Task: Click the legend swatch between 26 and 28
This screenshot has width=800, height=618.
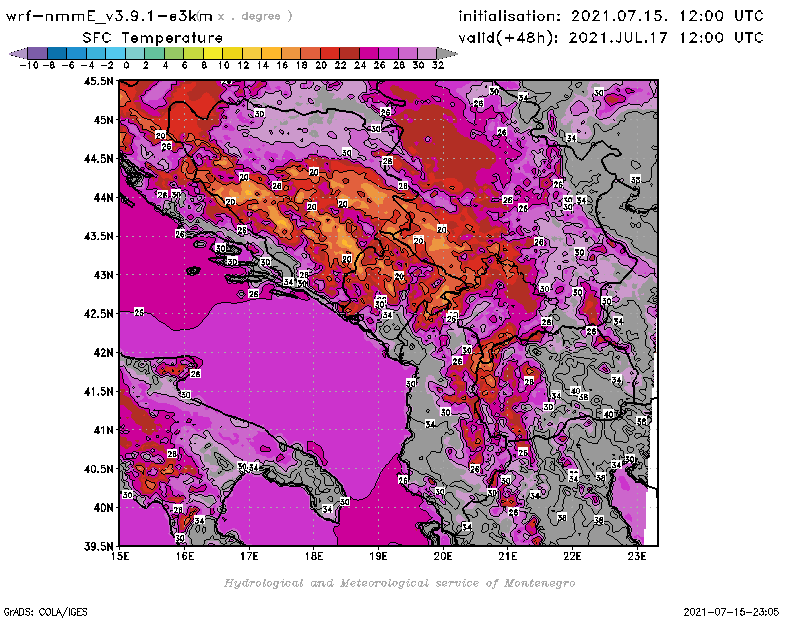Action: [388, 53]
